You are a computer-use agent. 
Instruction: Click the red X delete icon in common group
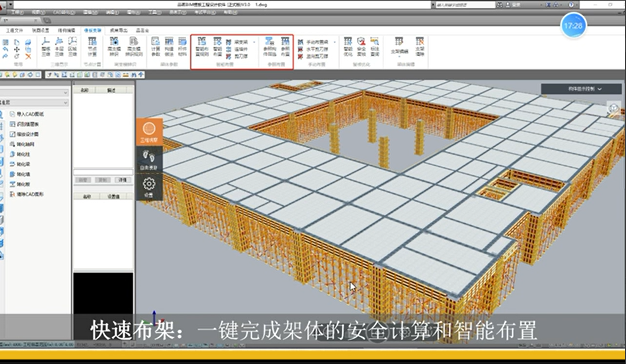tap(28, 56)
